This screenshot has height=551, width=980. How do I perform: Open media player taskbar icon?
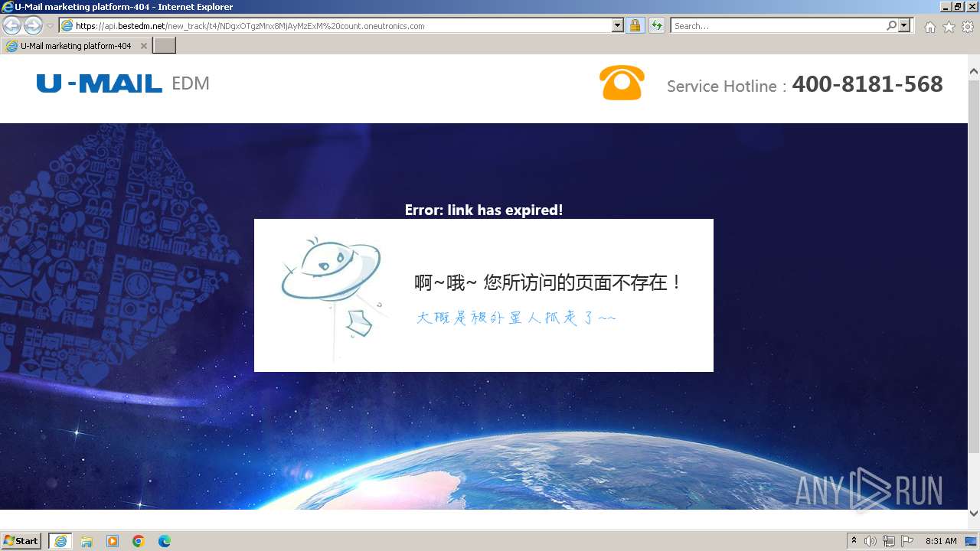(x=113, y=541)
